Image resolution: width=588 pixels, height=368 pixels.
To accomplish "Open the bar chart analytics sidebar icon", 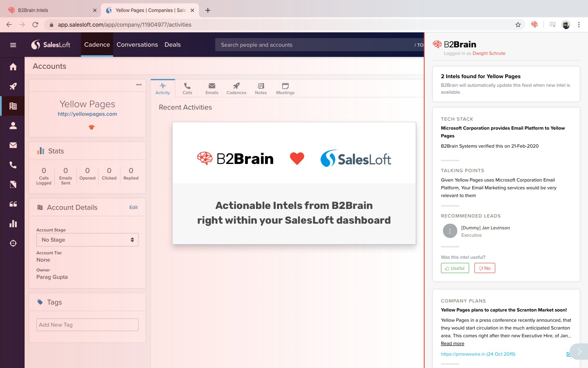I will tap(13, 224).
